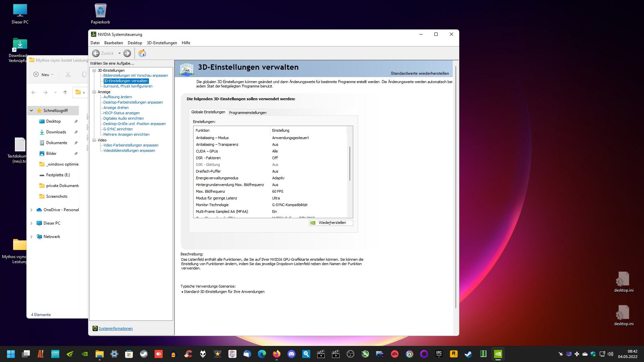Open Firefox from the taskbar

point(276,354)
